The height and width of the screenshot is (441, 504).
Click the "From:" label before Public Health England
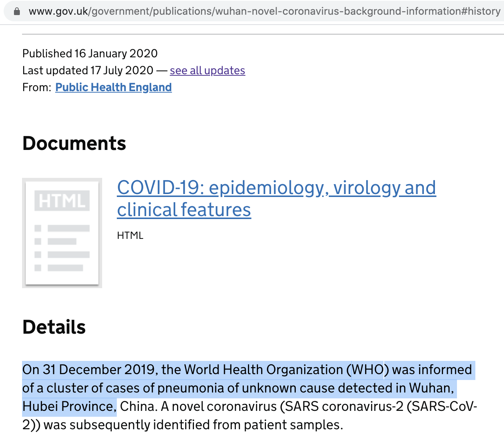(x=37, y=87)
